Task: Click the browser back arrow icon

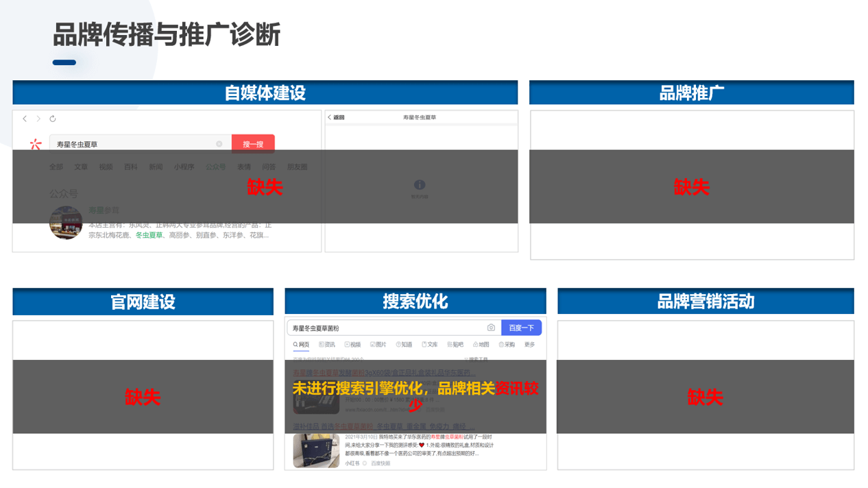Action: tap(25, 119)
